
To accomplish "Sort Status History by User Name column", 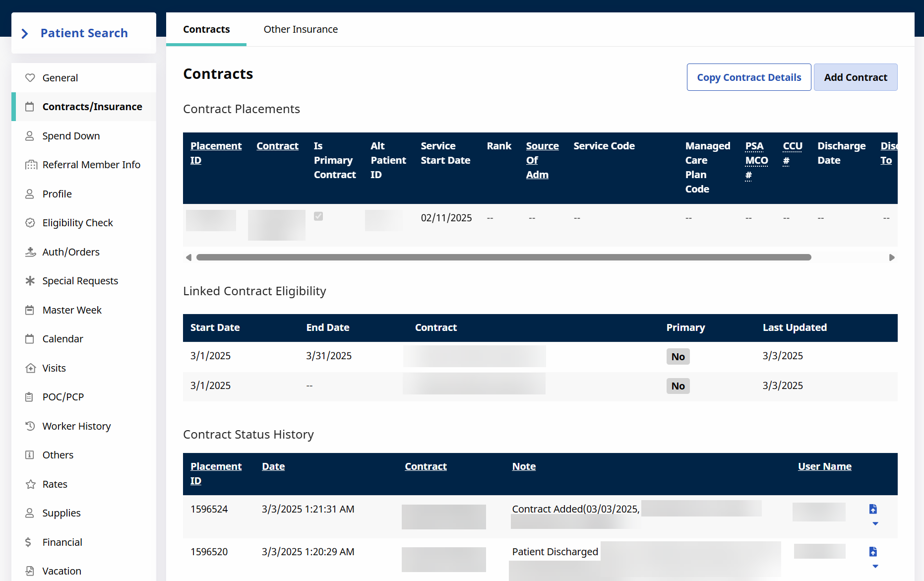I will pos(824,466).
